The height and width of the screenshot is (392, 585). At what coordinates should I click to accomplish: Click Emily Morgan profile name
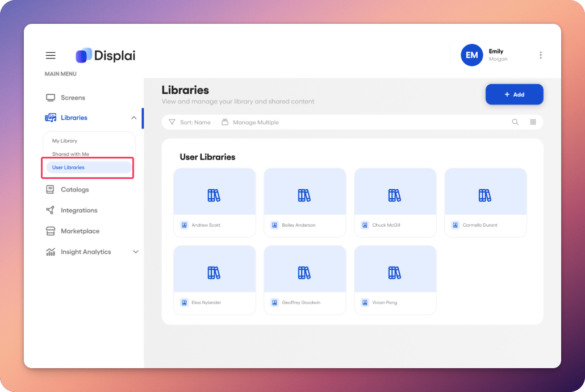coord(498,55)
